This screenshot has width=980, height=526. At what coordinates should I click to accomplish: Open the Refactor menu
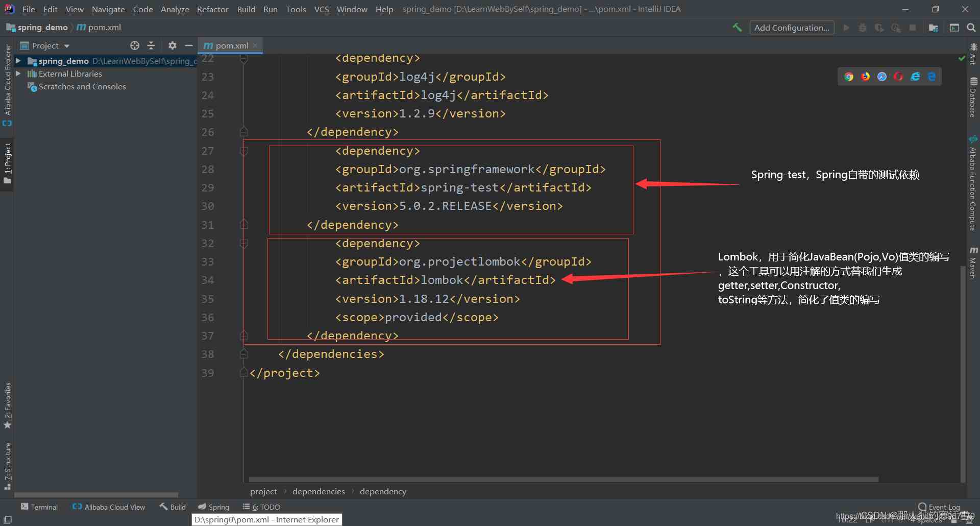pos(212,9)
